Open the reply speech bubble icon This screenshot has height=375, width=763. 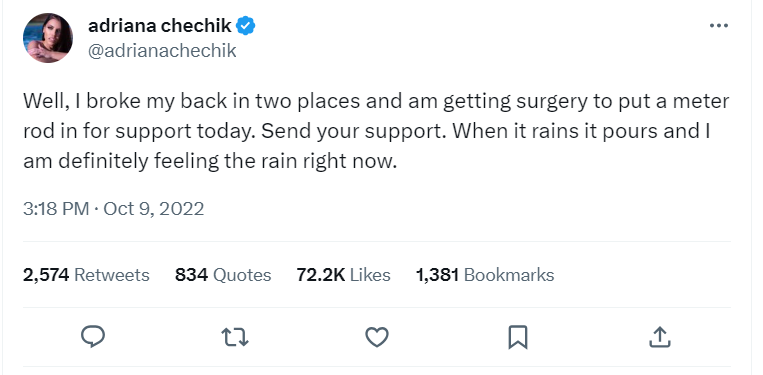(x=92, y=337)
